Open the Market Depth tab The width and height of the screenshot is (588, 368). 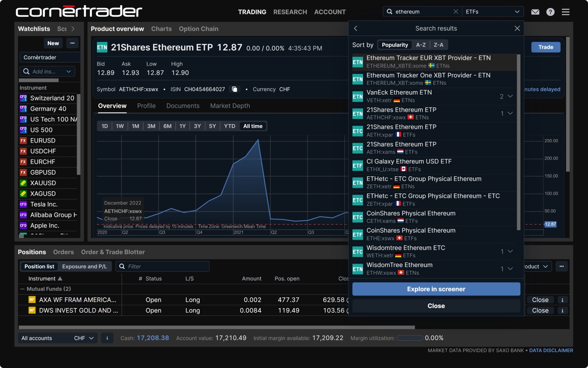230,106
